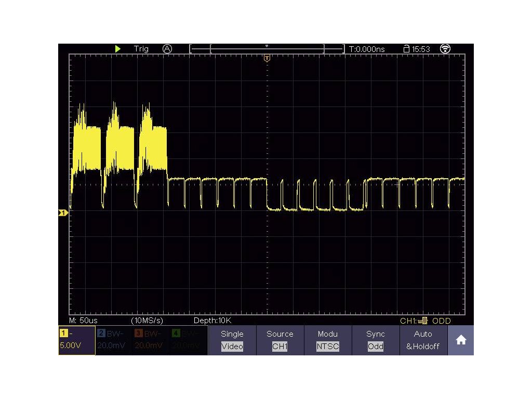Go to the home menu
Image resolution: width=532 pixels, height=399 pixels.
click(x=460, y=340)
